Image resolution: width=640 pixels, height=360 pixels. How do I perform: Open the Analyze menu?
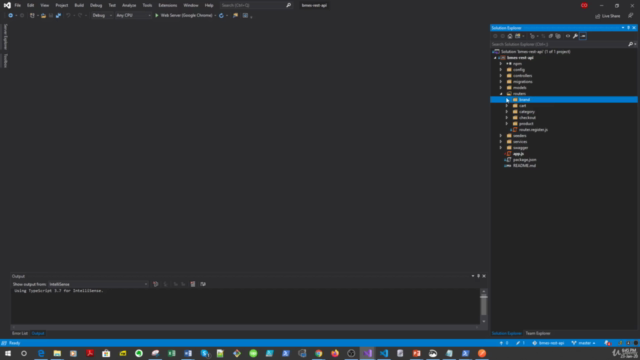pos(129,5)
